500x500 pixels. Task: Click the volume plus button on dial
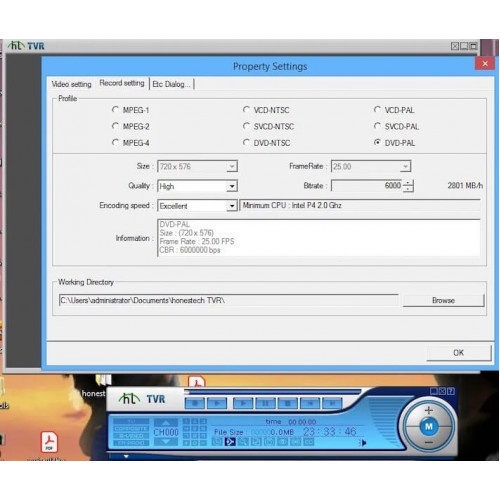pyautogui.click(x=429, y=410)
